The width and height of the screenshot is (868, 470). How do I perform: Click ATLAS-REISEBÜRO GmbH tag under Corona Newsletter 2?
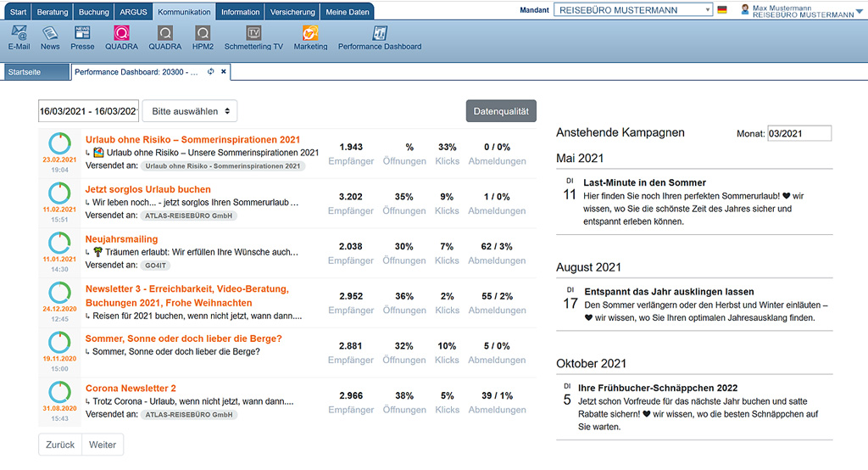point(189,415)
